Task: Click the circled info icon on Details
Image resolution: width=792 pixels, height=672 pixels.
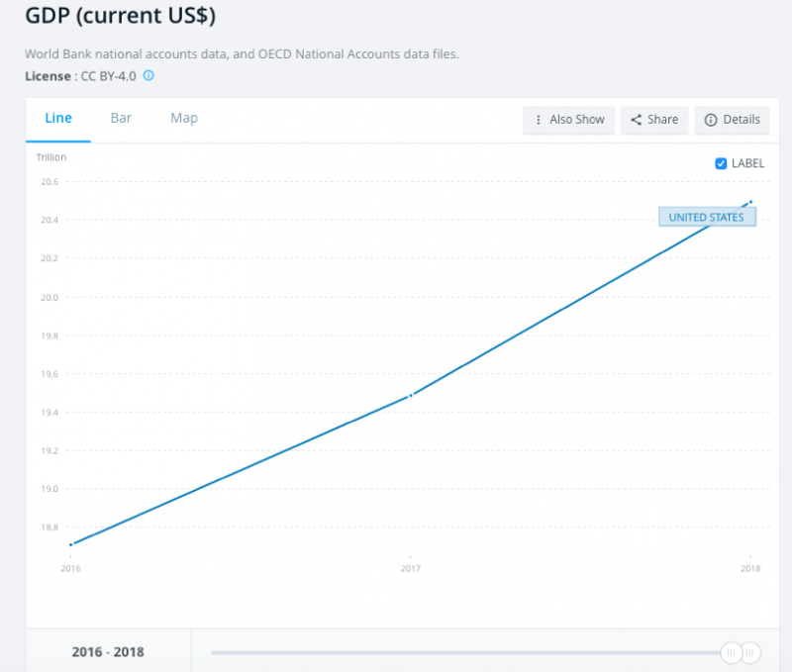Action: (710, 120)
